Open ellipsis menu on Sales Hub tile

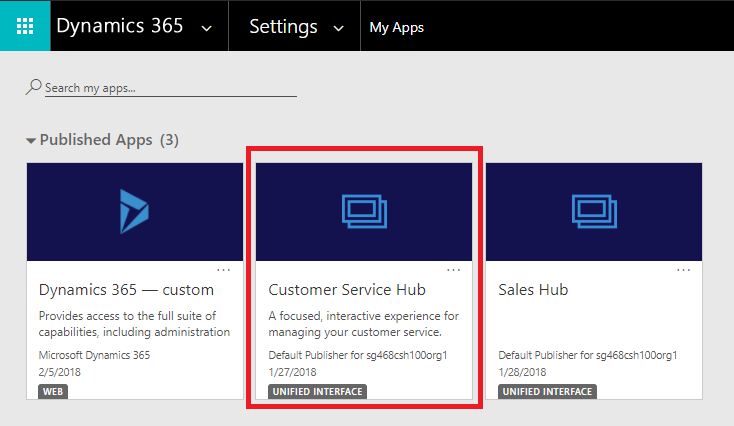[x=684, y=270]
